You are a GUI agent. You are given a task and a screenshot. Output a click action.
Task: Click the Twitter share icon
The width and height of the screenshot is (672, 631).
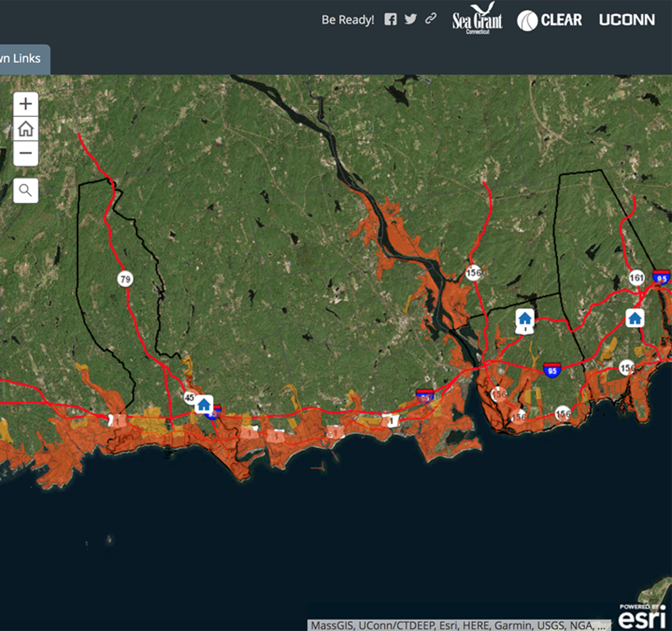click(410, 19)
